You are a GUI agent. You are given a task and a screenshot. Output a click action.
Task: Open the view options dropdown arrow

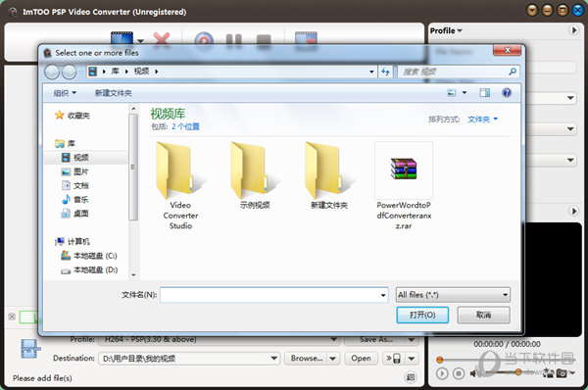[x=465, y=93]
